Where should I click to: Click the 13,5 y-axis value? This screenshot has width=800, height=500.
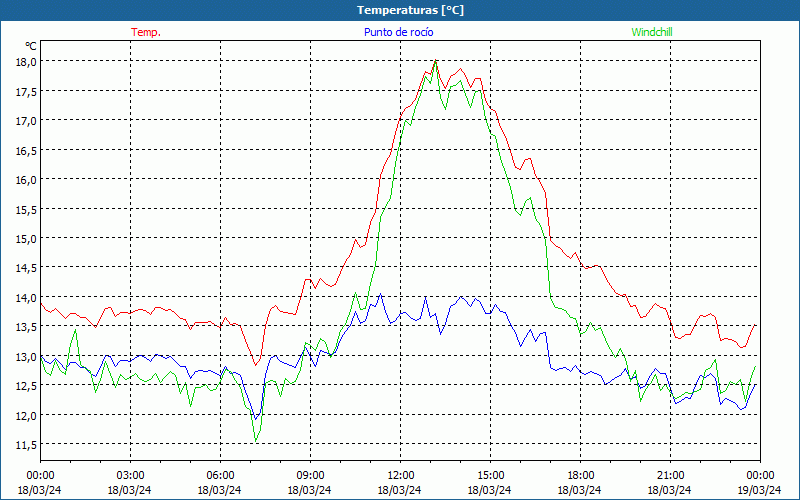tap(27, 327)
